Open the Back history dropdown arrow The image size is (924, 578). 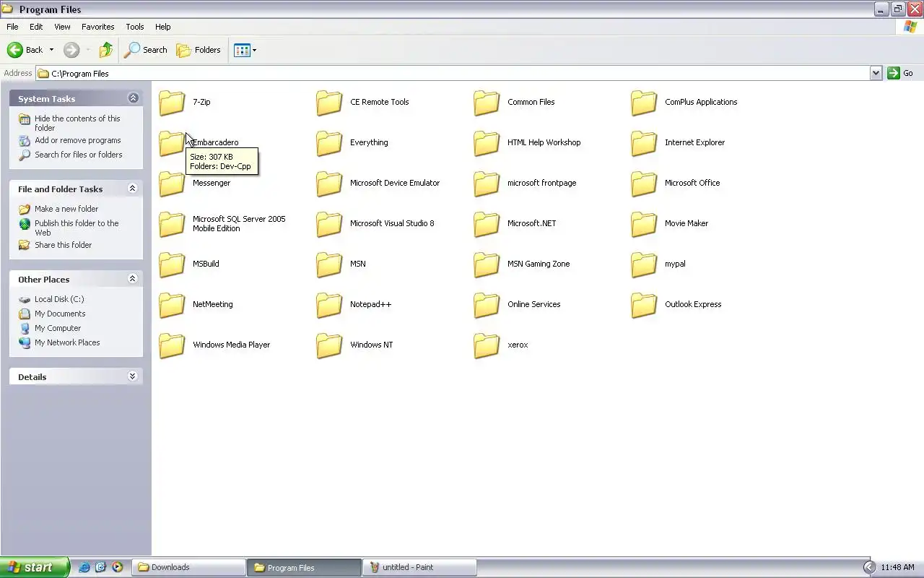(51, 50)
